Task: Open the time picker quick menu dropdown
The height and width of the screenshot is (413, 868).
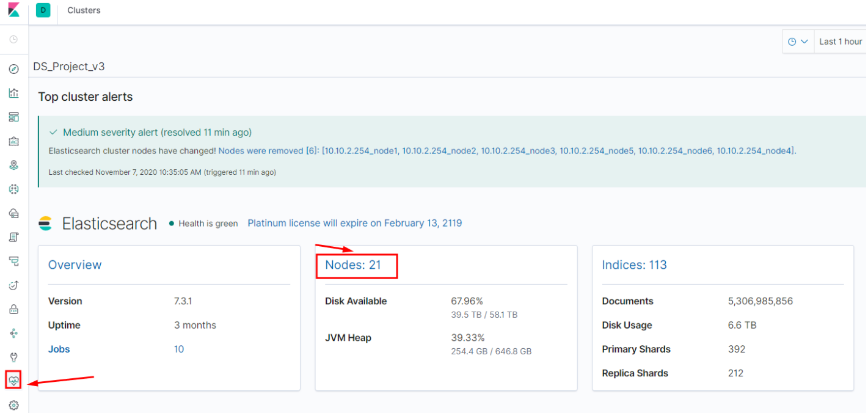Action: click(x=798, y=42)
